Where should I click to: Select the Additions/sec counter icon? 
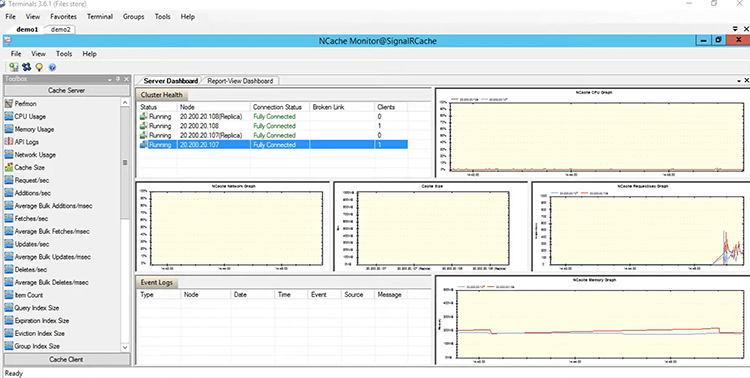tap(9, 193)
